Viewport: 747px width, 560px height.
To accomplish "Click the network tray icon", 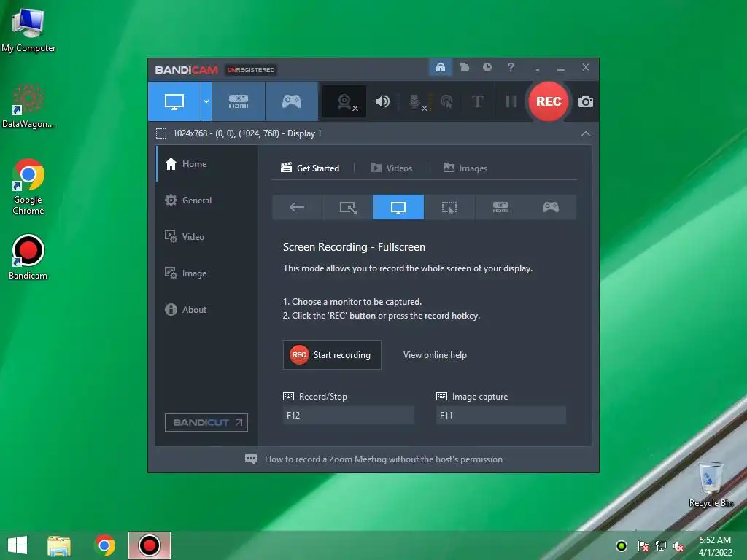I will tap(661, 546).
